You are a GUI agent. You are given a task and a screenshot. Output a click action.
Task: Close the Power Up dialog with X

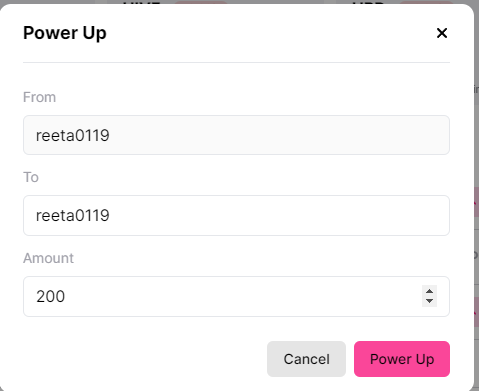(442, 33)
